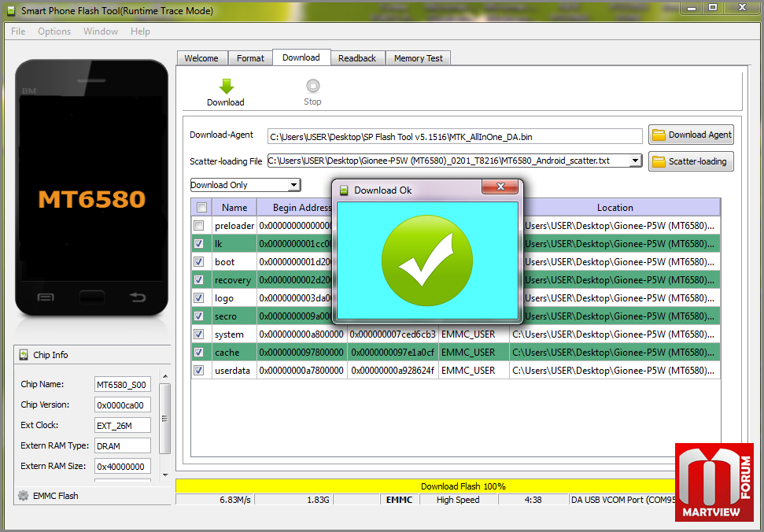
Task: Click the big green checkmark image
Action: pyautogui.click(x=427, y=260)
